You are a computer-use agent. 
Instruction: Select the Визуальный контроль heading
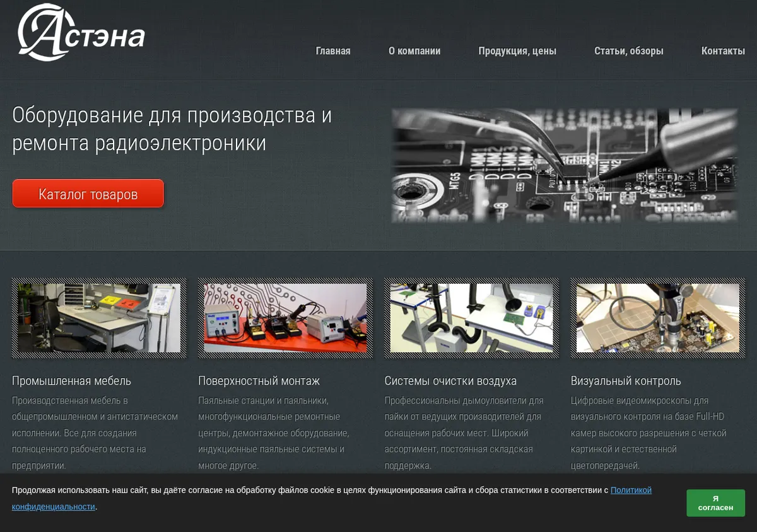626,381
